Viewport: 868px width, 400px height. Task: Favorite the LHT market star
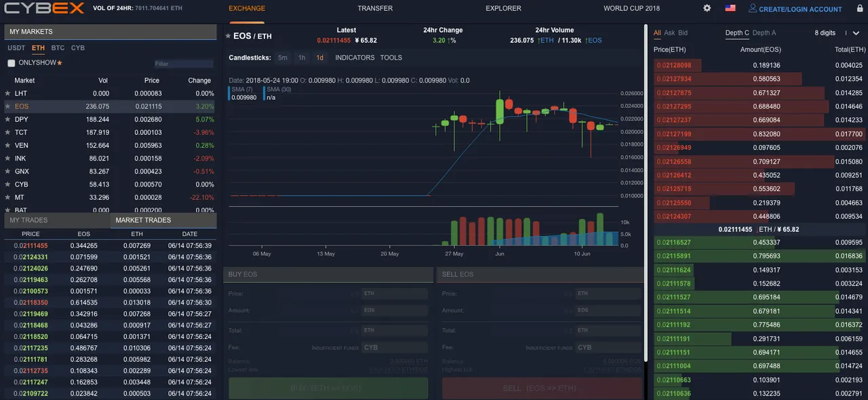pyautogui.click(x=8, y=94)
